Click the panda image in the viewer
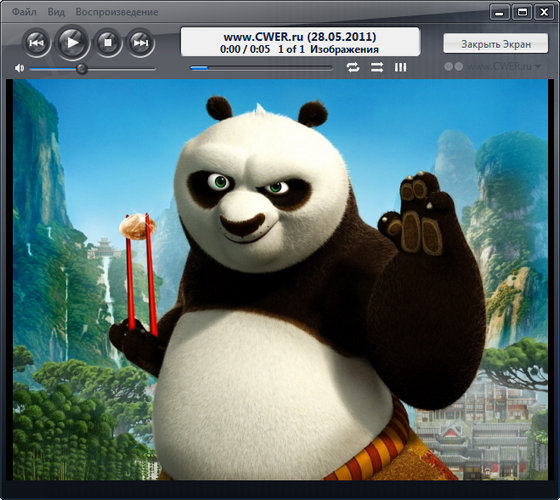Viewport: 560px width, 500px height. (280, 280)
